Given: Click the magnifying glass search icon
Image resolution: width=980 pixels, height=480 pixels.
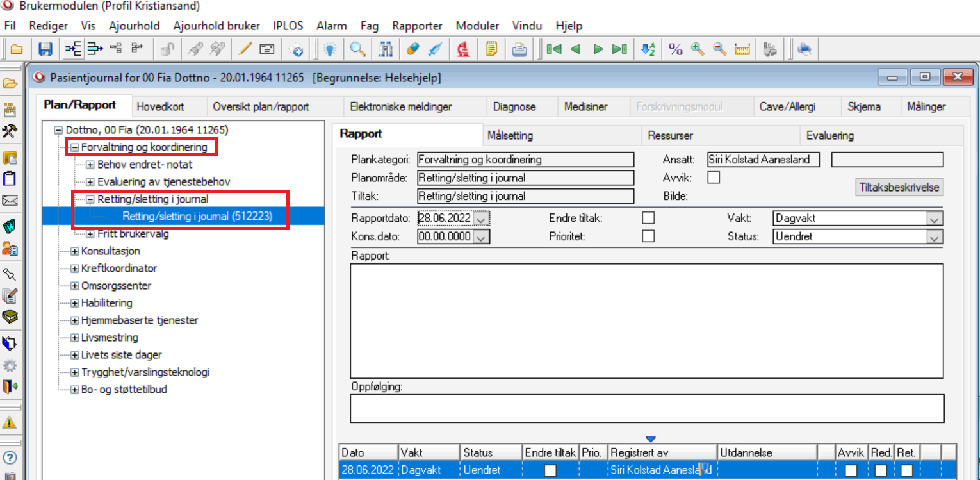Looking at the screenshot, I should [x=357, y=49].
